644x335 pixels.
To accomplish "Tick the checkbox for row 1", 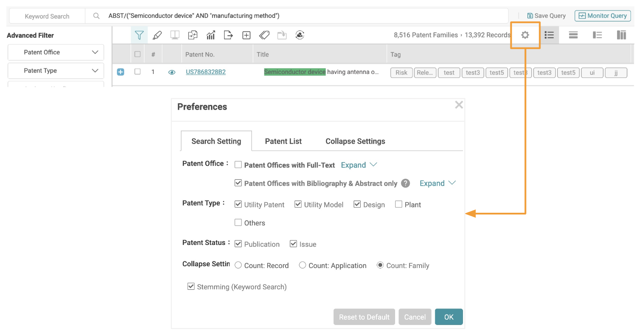I will coord(138,72).
